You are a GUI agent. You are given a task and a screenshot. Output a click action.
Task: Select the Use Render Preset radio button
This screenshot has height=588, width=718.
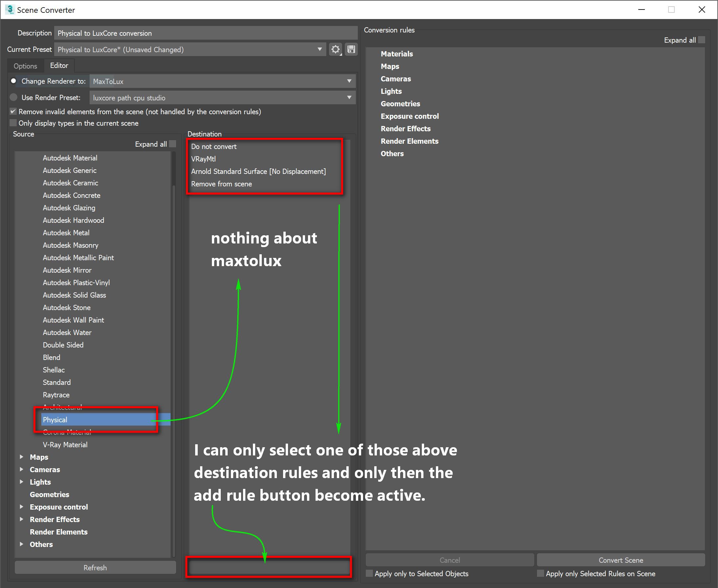(x=13, y=97)
